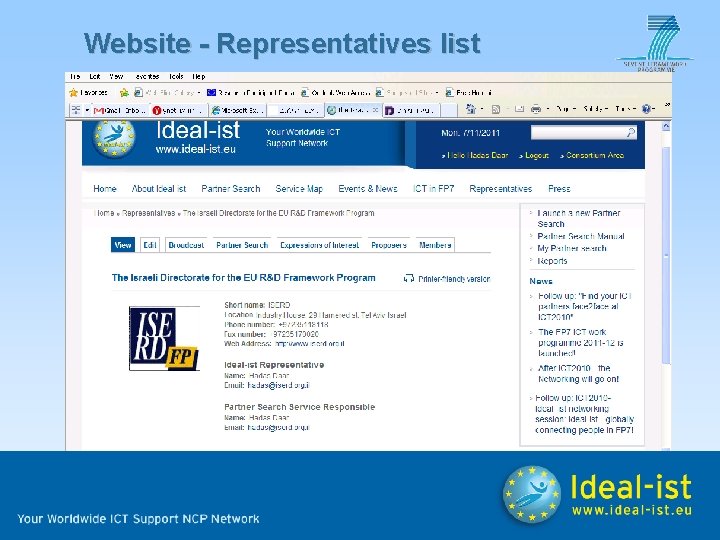This screenshot has height=540, width=720.
Task: Select the Members tab
Action: [x=435, y=245]
